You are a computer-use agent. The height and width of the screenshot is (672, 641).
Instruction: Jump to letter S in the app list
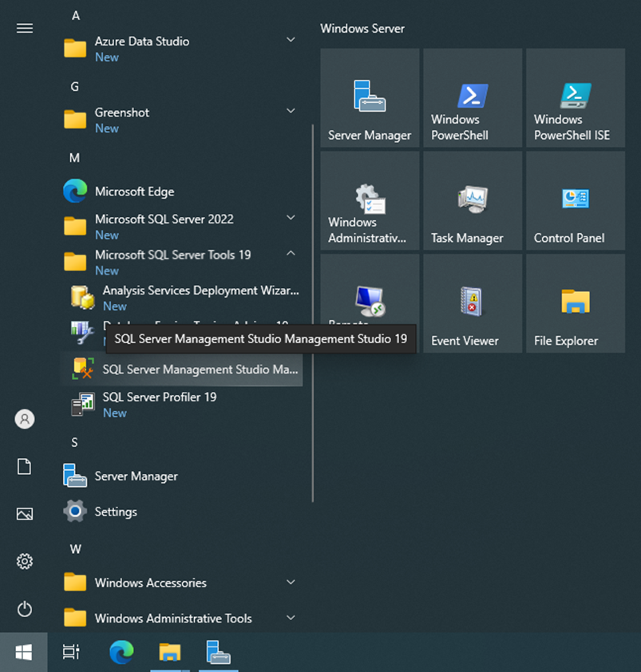(74, 443)
